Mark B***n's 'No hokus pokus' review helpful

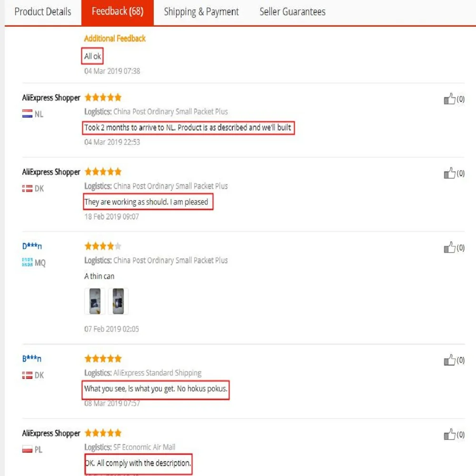[x=450, y=360]
